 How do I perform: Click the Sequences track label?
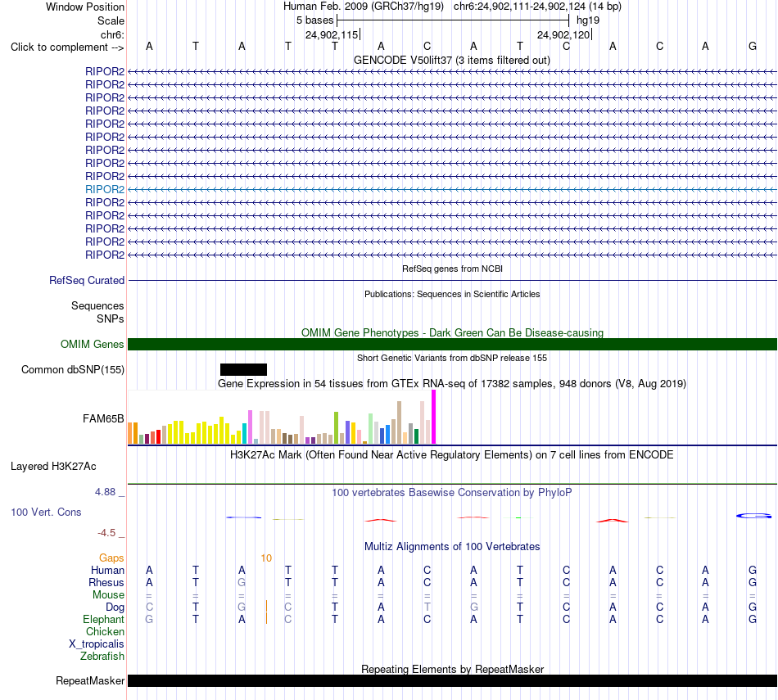[x=97, y=305]
